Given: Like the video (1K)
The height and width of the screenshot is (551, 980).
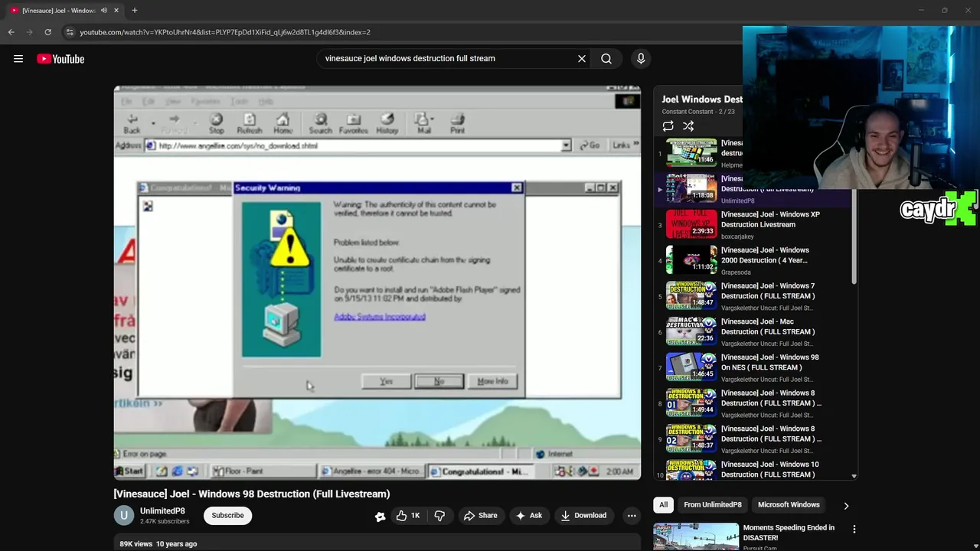Looking at the screenshot, I should point(407,516).
